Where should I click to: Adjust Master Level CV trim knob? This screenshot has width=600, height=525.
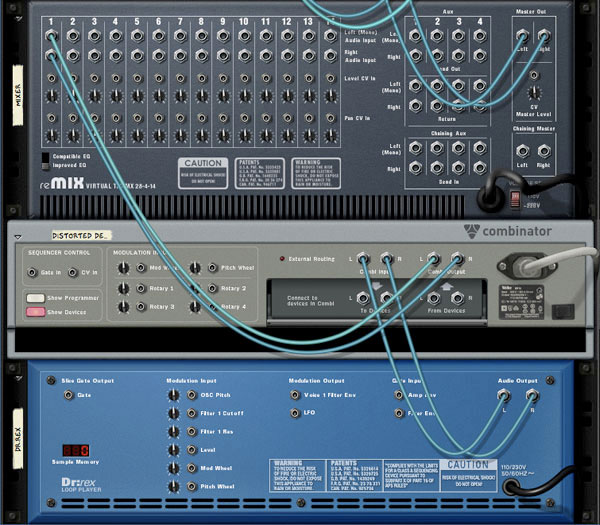click(x=534, y=93)
